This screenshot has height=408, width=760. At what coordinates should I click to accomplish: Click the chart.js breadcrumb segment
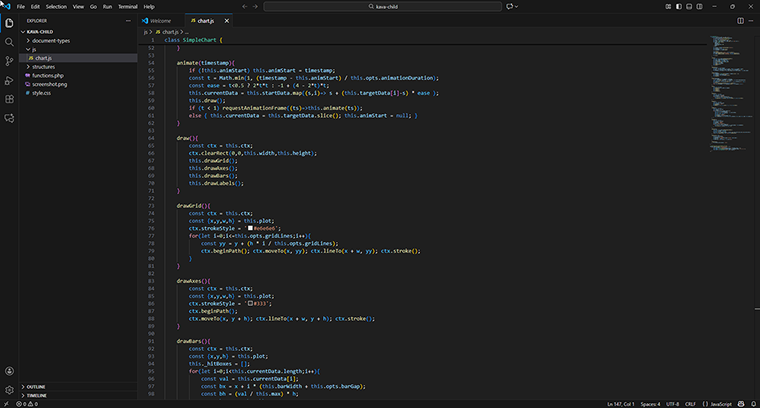coord(167,32)
